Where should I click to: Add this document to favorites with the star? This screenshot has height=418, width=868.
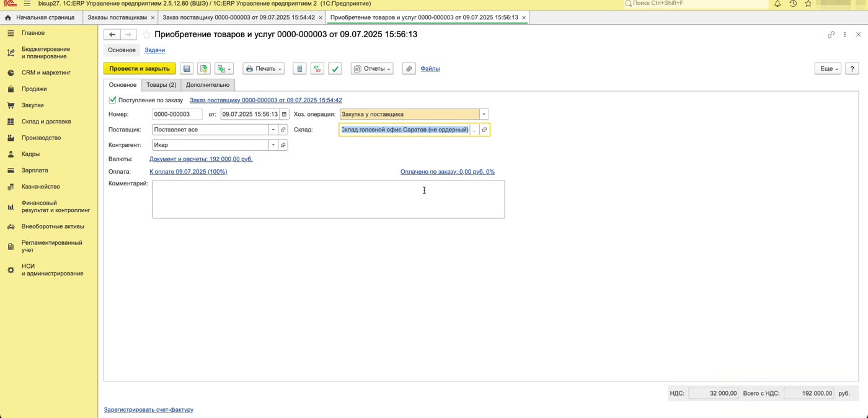click(146, 35)
